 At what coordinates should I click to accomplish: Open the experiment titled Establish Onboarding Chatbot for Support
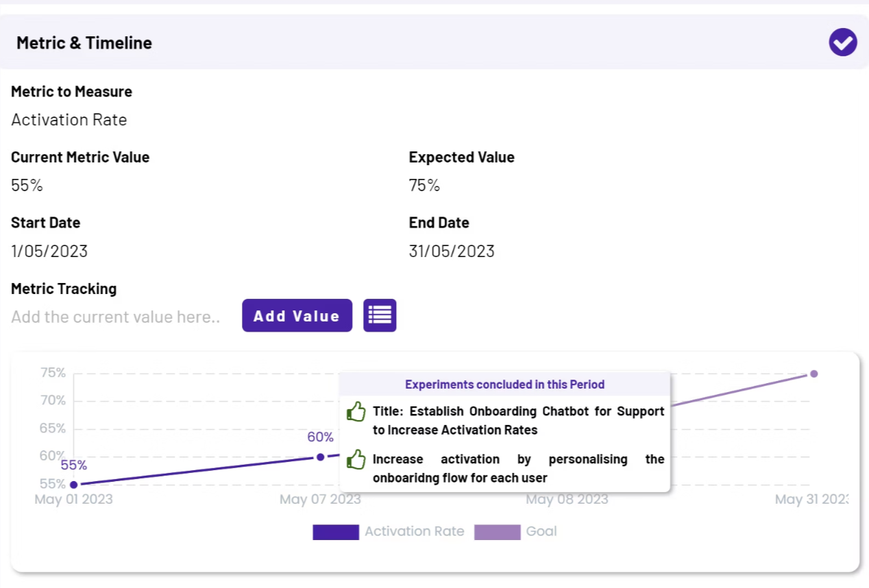[517, 420]
